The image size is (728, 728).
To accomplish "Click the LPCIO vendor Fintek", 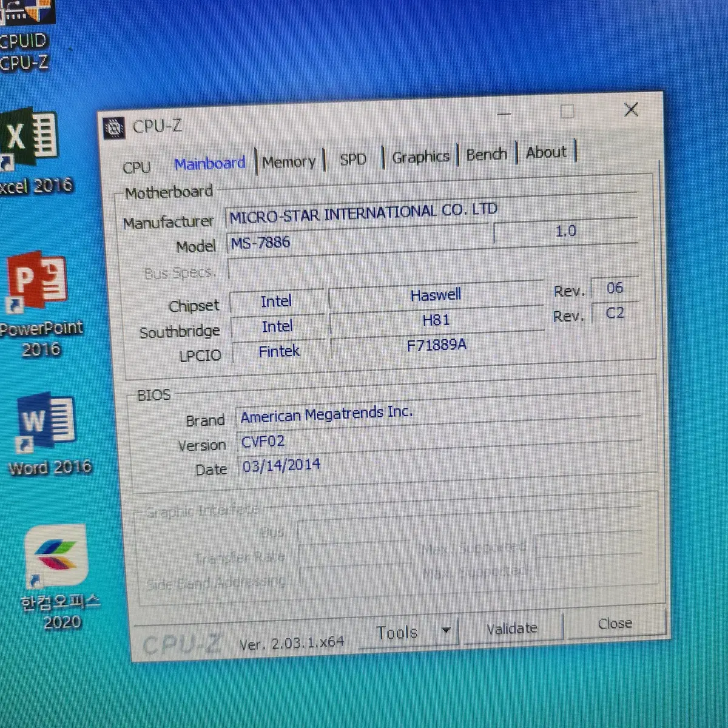I will pyautogui.click(x=279, y=351).
